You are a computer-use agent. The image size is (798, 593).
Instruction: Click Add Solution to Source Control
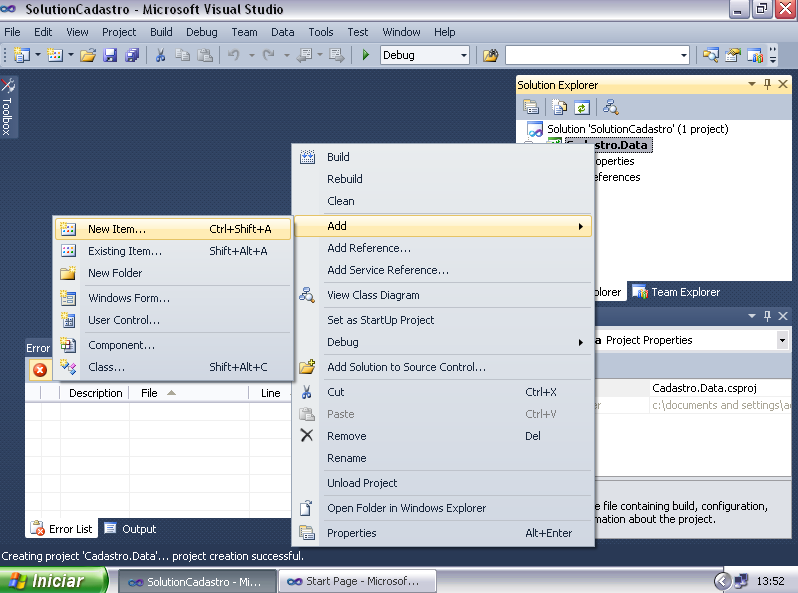tap(443, 367)
